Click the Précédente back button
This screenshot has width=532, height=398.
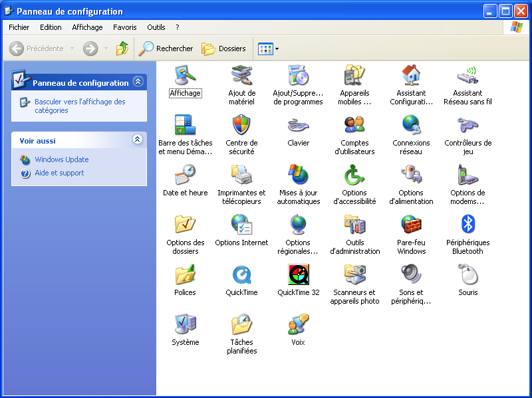(36, 49)
